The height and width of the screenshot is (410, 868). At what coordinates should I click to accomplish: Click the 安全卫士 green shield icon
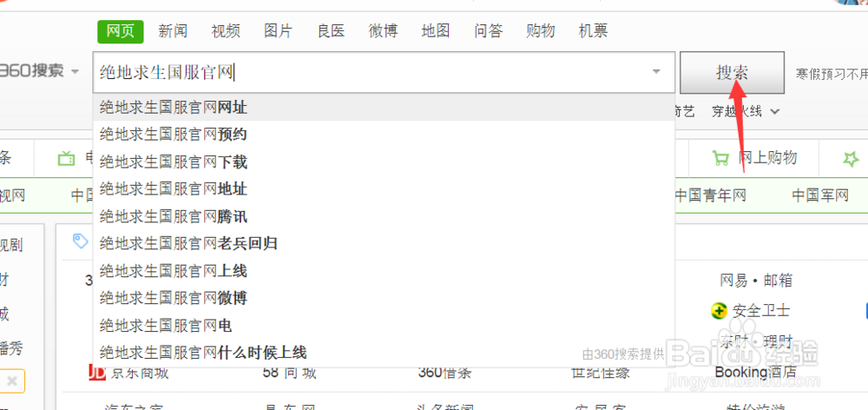pos(719,311)
